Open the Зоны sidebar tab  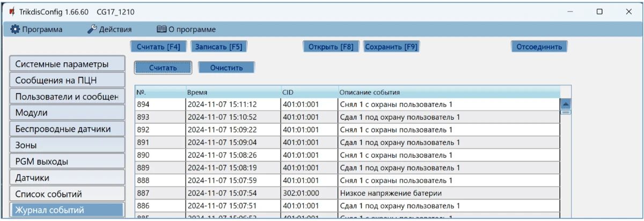coord(67,145)
